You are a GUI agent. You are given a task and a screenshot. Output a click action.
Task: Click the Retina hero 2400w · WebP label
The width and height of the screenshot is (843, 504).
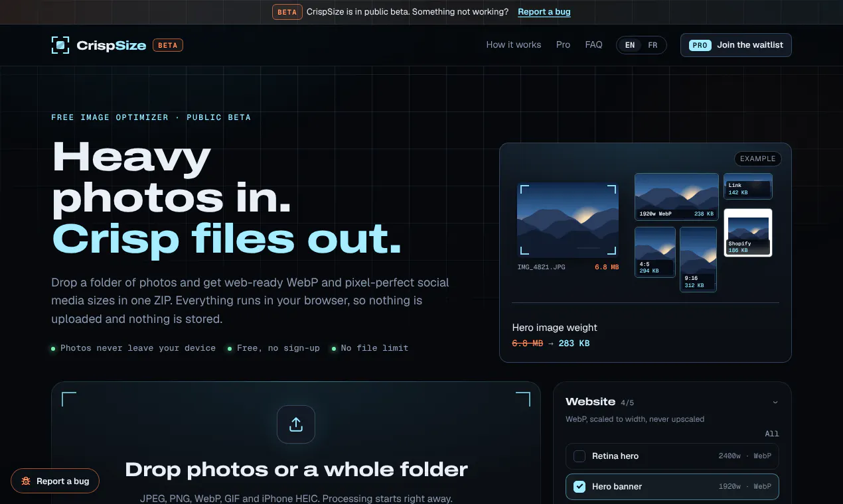pos(745,456)
